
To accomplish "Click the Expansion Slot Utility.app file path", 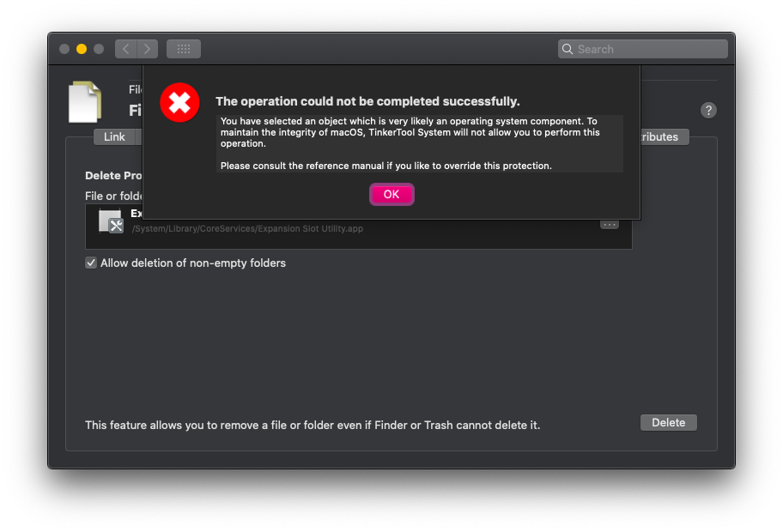I will [x=247, y=229].
